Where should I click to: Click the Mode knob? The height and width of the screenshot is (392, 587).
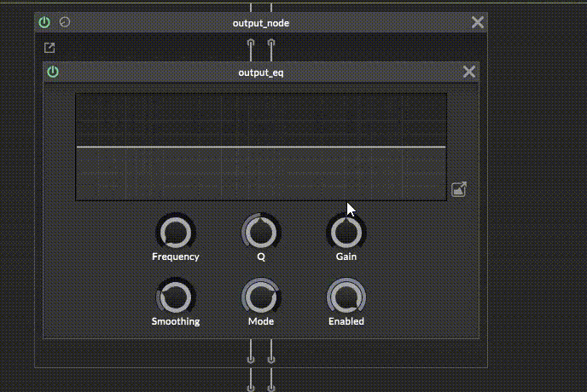click(261, 297)
